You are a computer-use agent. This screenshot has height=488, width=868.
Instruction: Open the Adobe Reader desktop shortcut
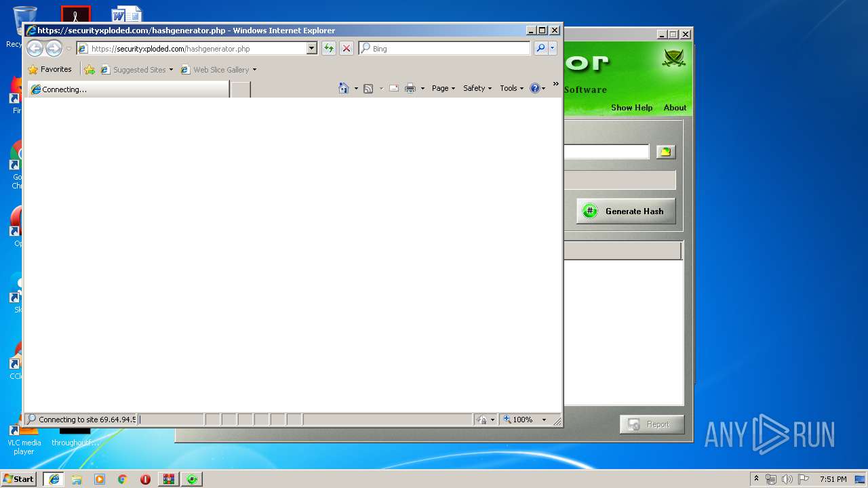(76, 14)
